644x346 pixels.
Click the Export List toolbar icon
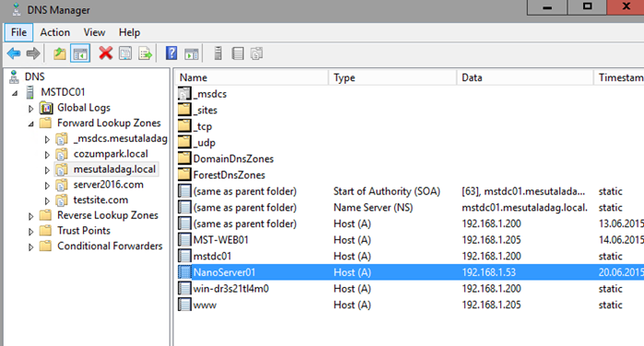coord(145,53)
